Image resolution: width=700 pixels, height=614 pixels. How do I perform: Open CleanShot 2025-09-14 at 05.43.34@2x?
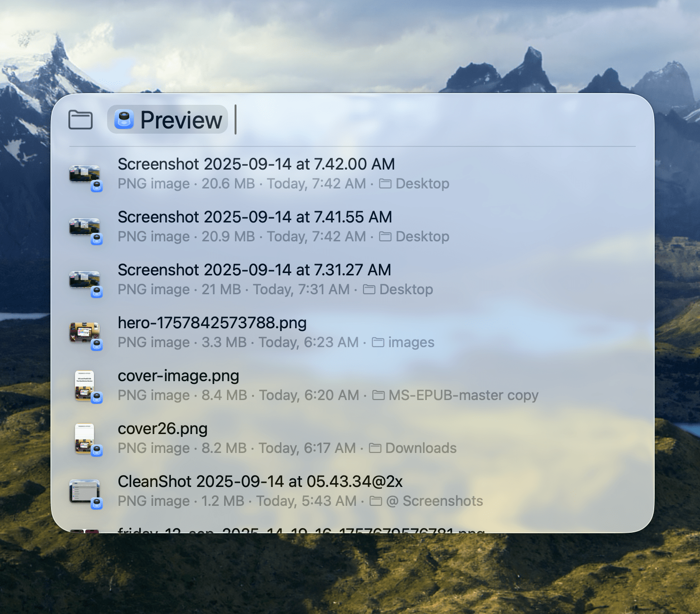click(x=352, y=491)
